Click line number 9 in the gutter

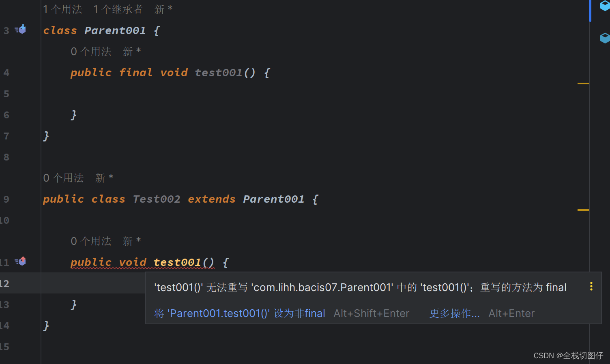pos(6,199)
